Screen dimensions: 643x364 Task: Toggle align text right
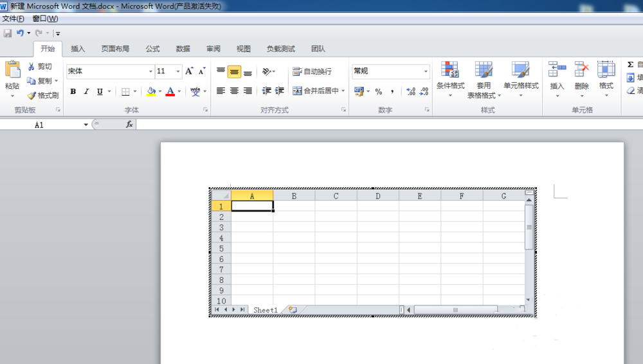coord(248,91)
